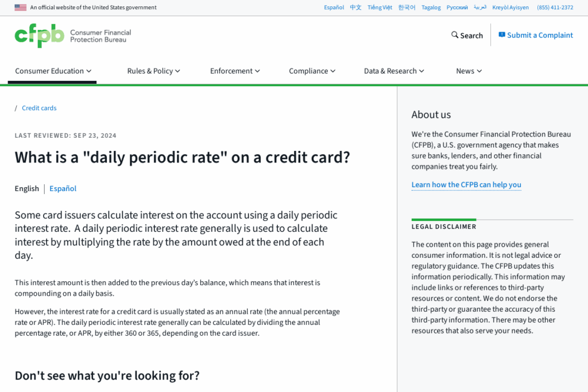The height and width of the screenshot is (392, 588).
Task: Call the (855) 411-2372 phone link
Action: [x=554, y=7]
